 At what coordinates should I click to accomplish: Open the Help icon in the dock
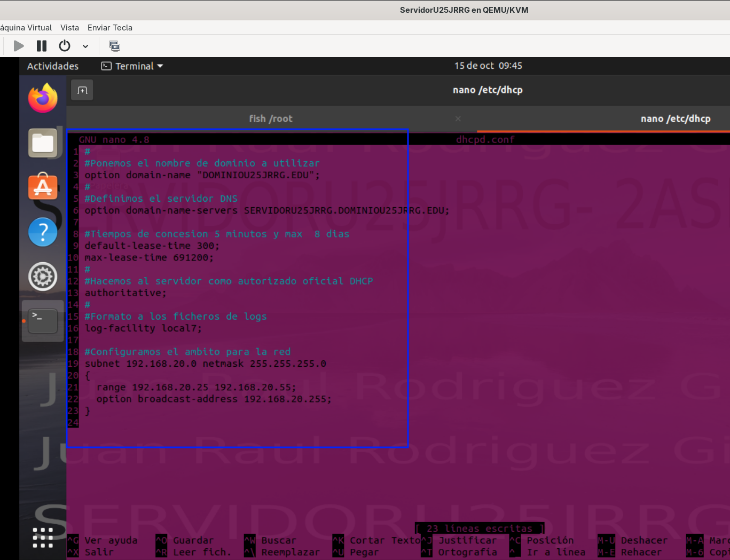click(43, 232)
